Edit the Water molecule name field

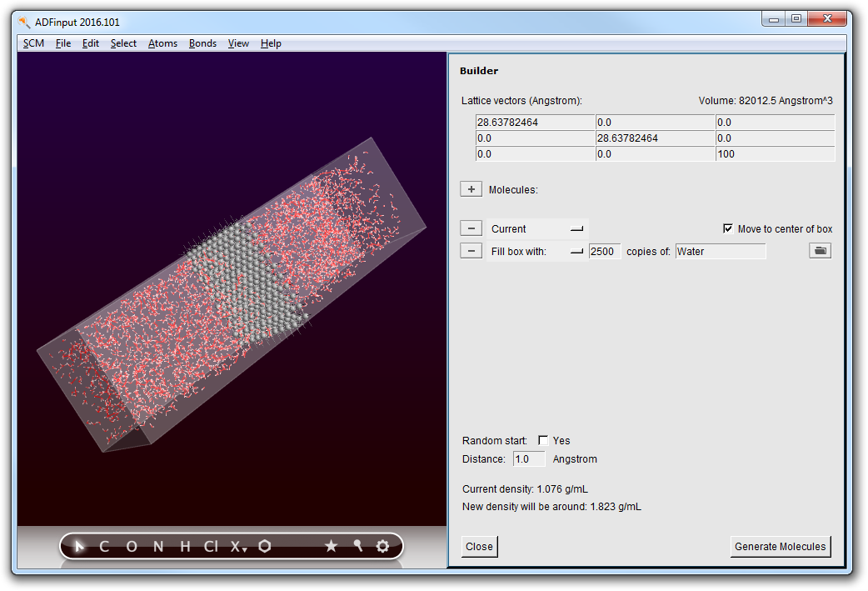(x=721, y=252)
